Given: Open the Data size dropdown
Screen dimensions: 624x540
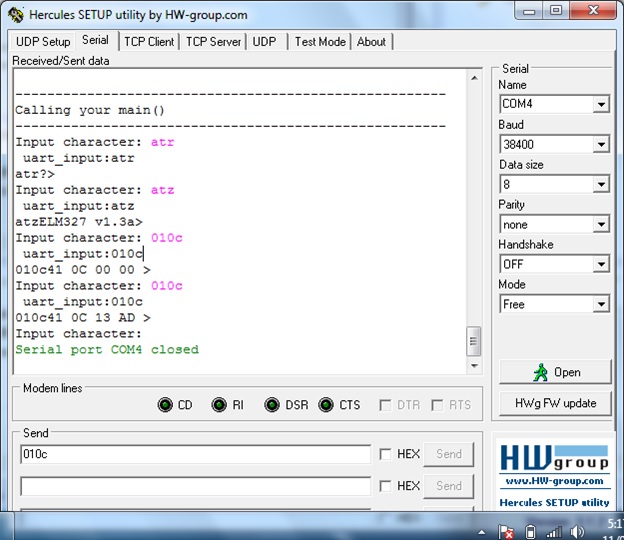Looking at the screenshot, I should [601, 184].
